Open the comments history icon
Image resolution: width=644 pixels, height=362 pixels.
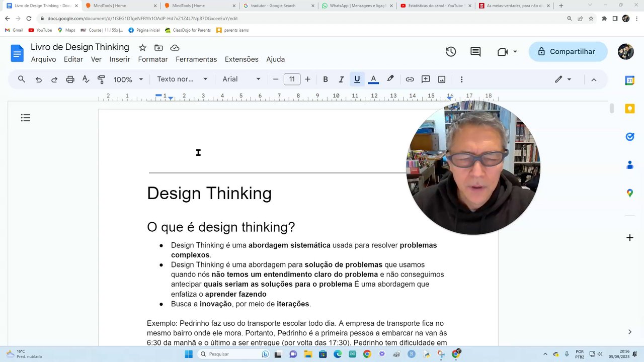[475, 52]
